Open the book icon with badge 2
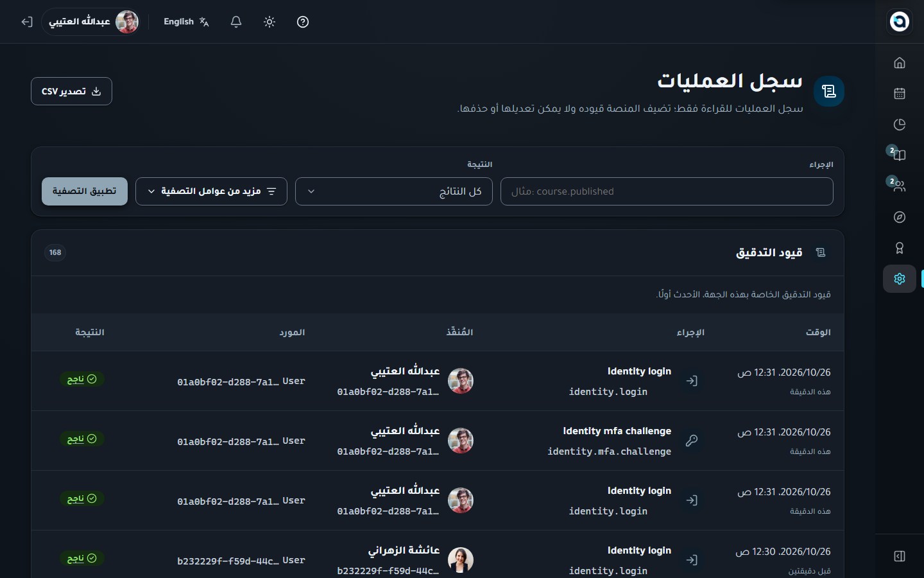Image resolution: width=924 pixels, height=578 pixels. pyautogui.click(x=900, y=155)
